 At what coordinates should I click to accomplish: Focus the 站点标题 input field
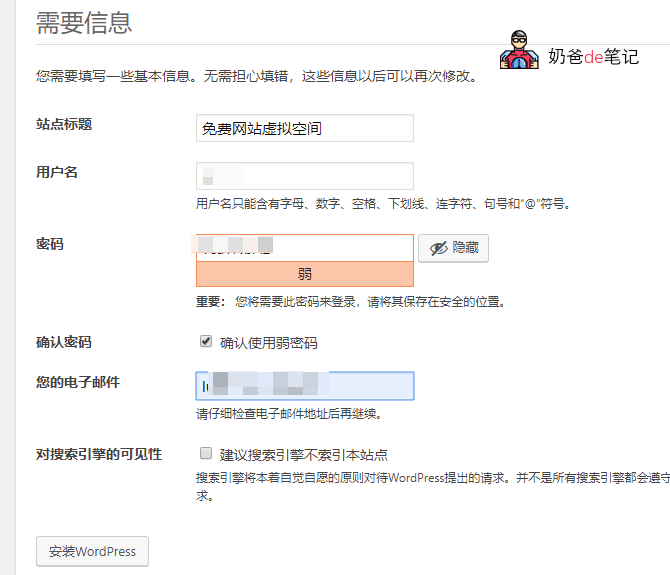click(x=305, y=128)
